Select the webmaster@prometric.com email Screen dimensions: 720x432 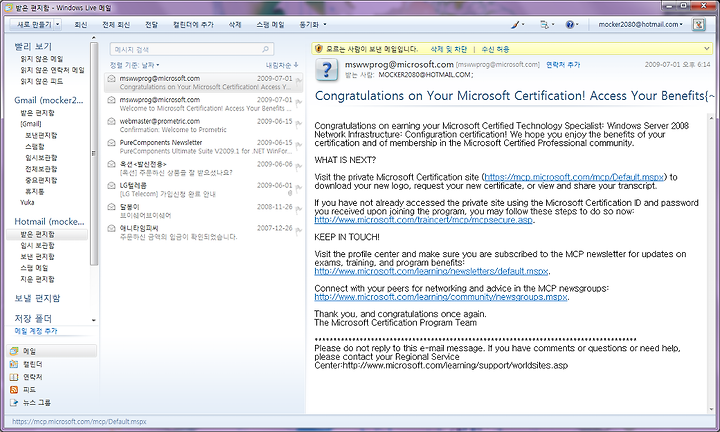click(x=203, y=125)
